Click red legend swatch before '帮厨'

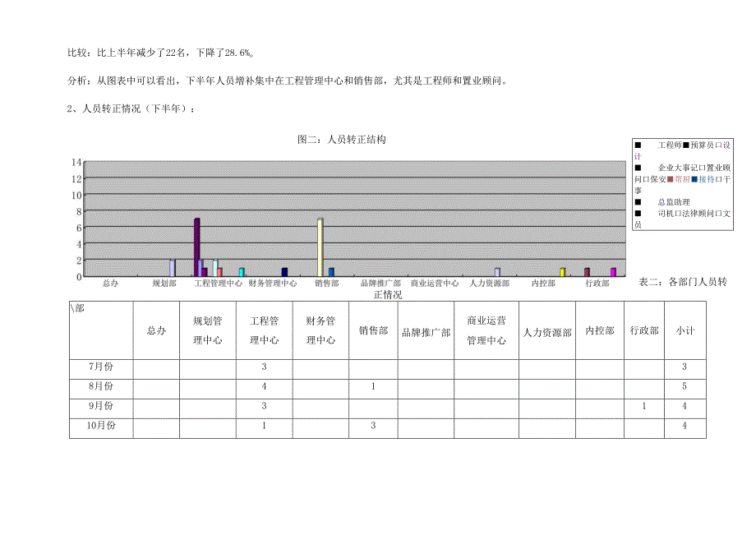point(671,179)
